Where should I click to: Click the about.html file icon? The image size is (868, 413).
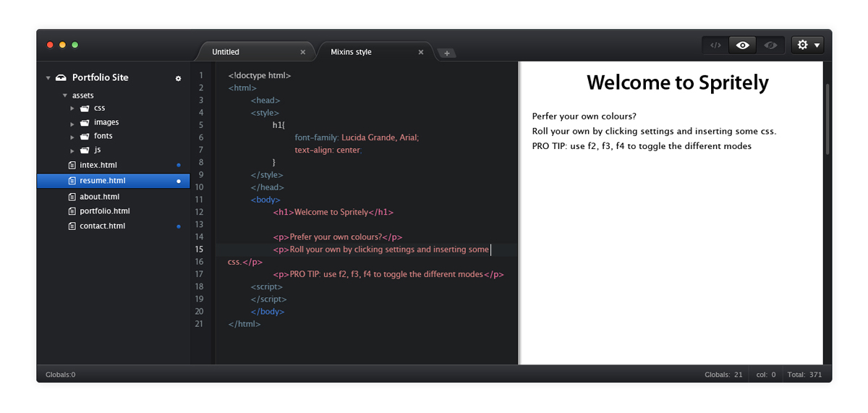pyautogui.click(x=72, y=197)
